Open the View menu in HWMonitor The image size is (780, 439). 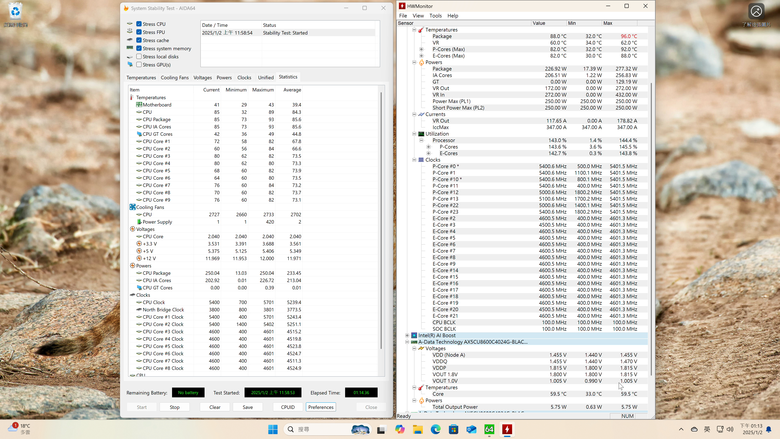(x=418, y=16)
